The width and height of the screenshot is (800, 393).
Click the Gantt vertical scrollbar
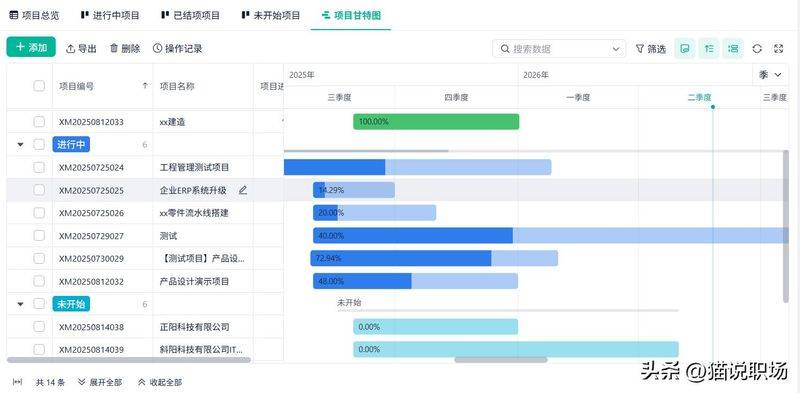click(x=786, y=226)
